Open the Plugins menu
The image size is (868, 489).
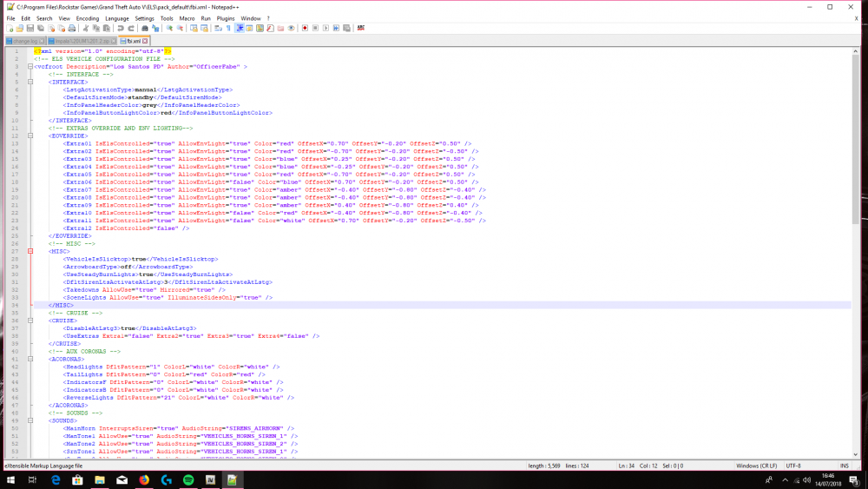pyautogui.click(x=226, y=18)
